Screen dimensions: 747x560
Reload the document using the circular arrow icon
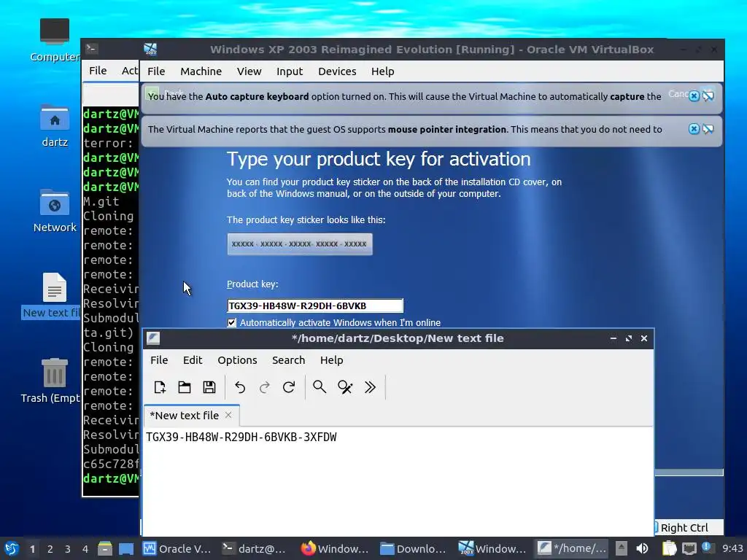pos(289,387)
